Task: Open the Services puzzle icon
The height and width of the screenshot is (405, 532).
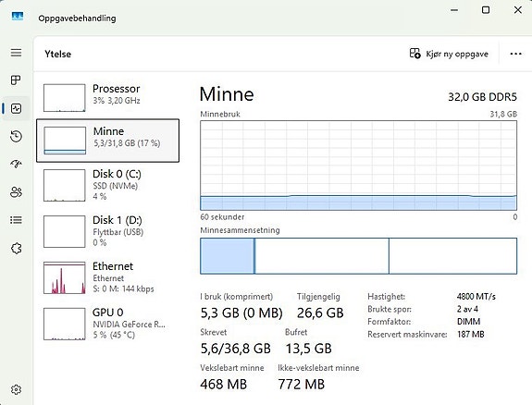Action: (16, 249)
